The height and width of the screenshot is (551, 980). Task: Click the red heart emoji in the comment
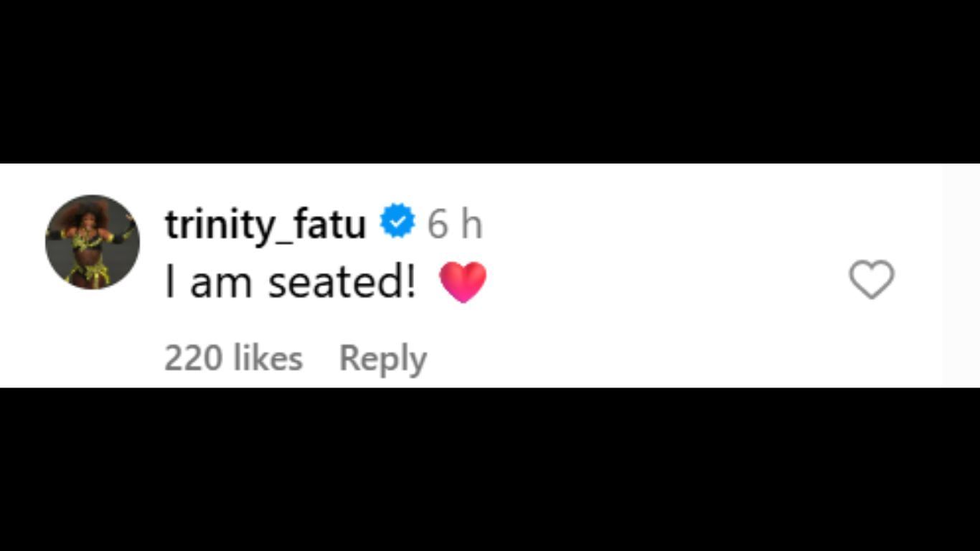pyautogui.click(x=463, y=281)
